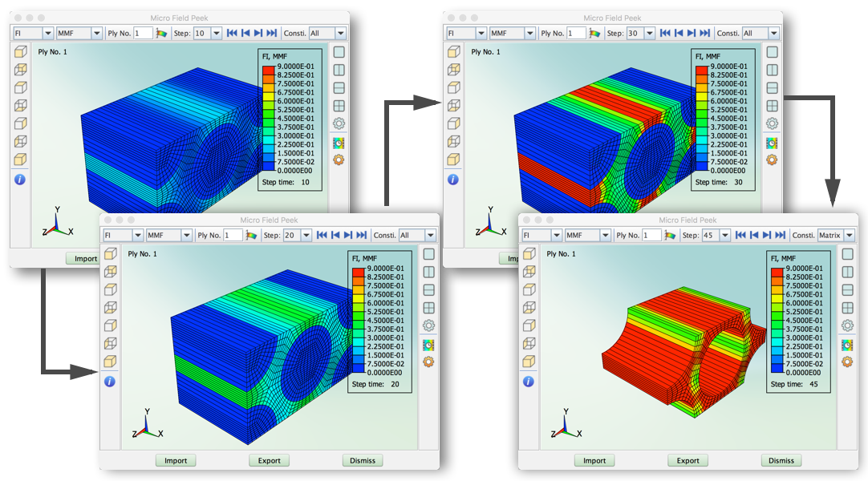Click the orange gear icon in the Step 45 window
Screen dimensions: 868x481
click(846, 362)
